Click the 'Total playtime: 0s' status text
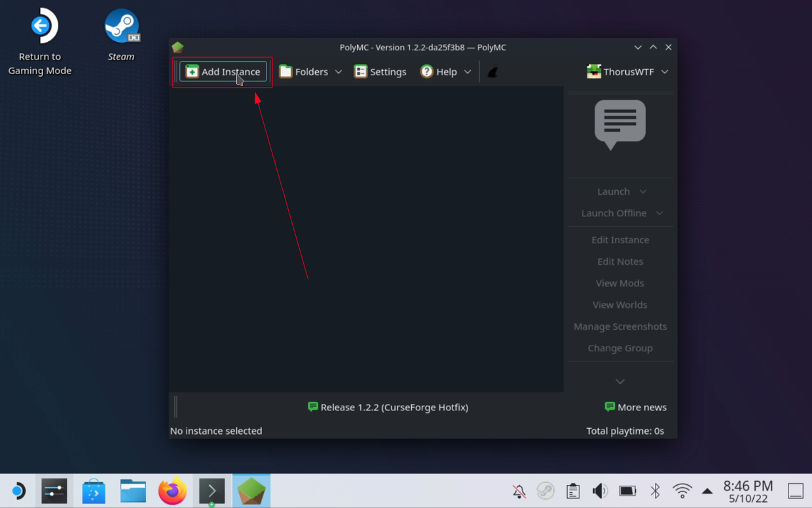The width and height of the screenshot is (812, 508). (x=625, y=431)
